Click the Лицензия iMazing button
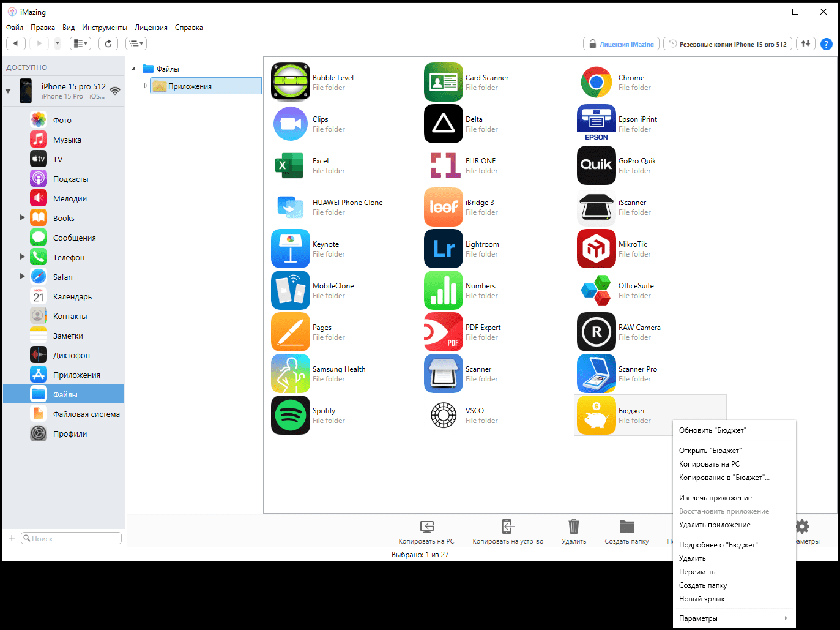The height and width of the screenshot is (630, 840). [621, 44]
